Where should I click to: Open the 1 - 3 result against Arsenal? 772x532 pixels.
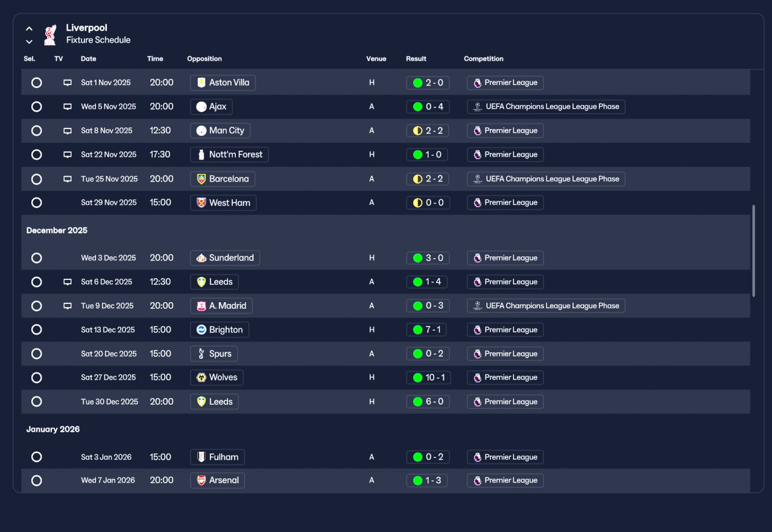(x=427, y=481)
